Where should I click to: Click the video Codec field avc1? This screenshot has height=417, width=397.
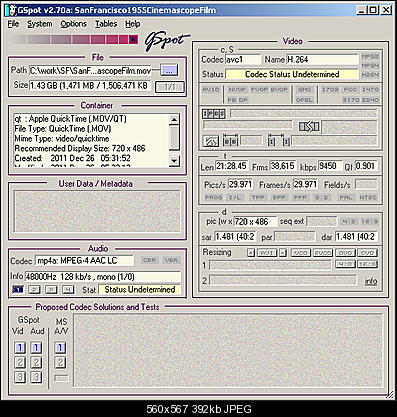pos(243,60)
